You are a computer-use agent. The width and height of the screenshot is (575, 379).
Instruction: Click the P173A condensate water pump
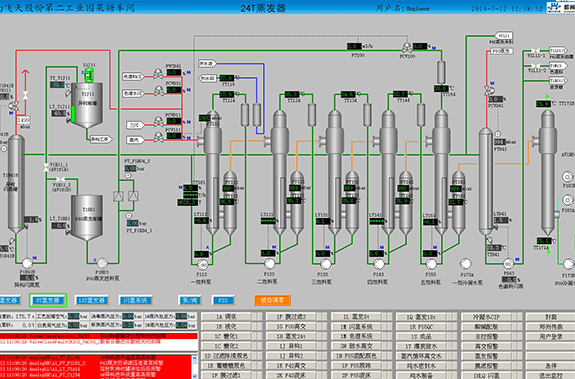(465, 264)
